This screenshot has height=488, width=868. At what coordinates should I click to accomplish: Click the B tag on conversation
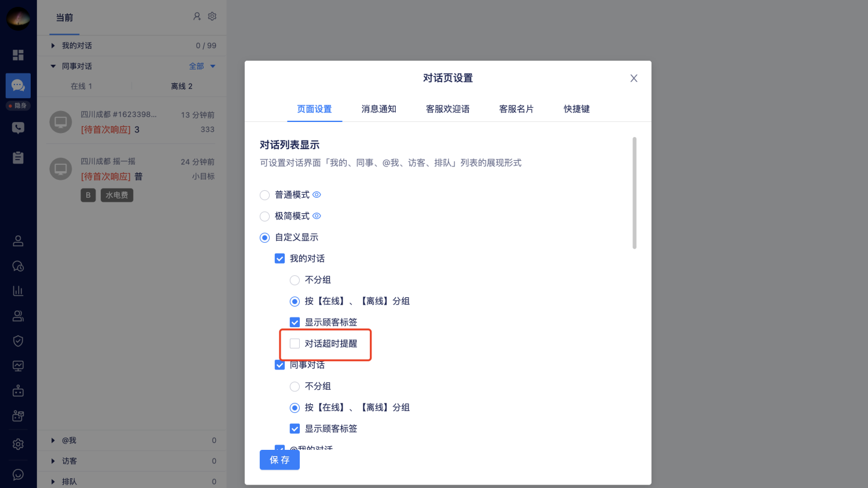(x=88, y=195)
